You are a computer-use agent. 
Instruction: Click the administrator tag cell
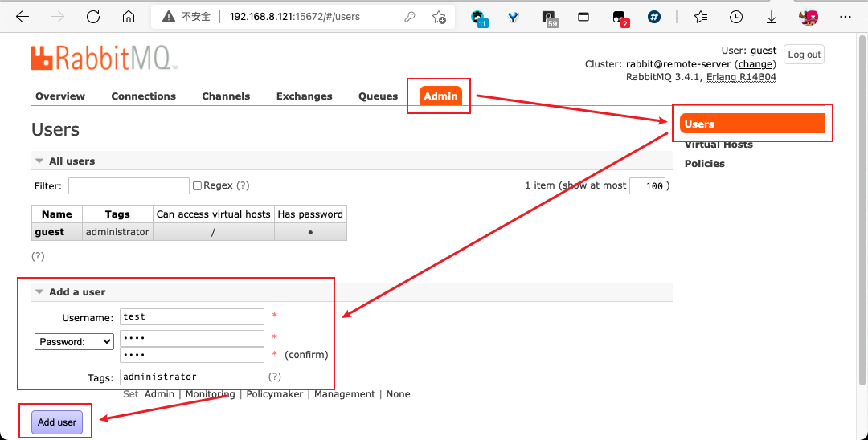pos(117,232)
